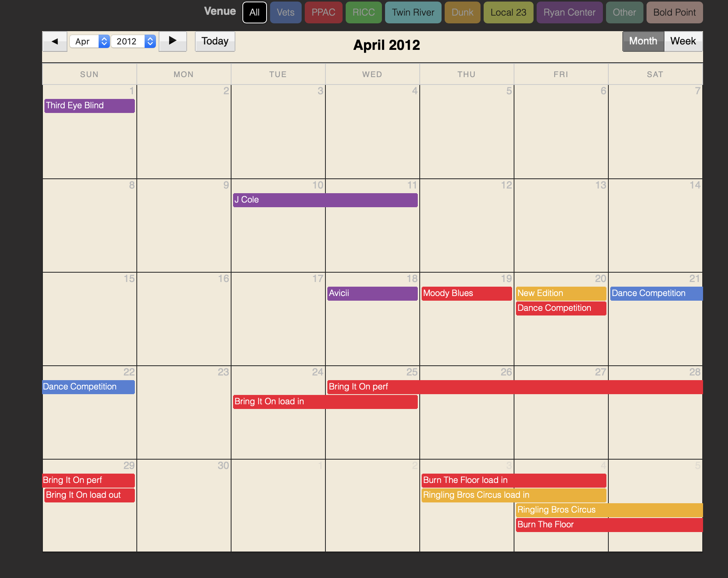Select the Month view tab

643,41
